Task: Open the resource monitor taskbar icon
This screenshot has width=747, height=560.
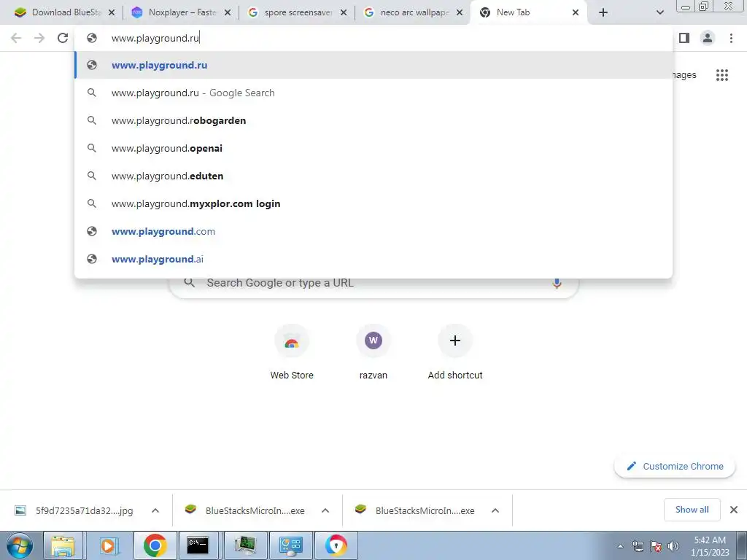Action: point(245,545)
